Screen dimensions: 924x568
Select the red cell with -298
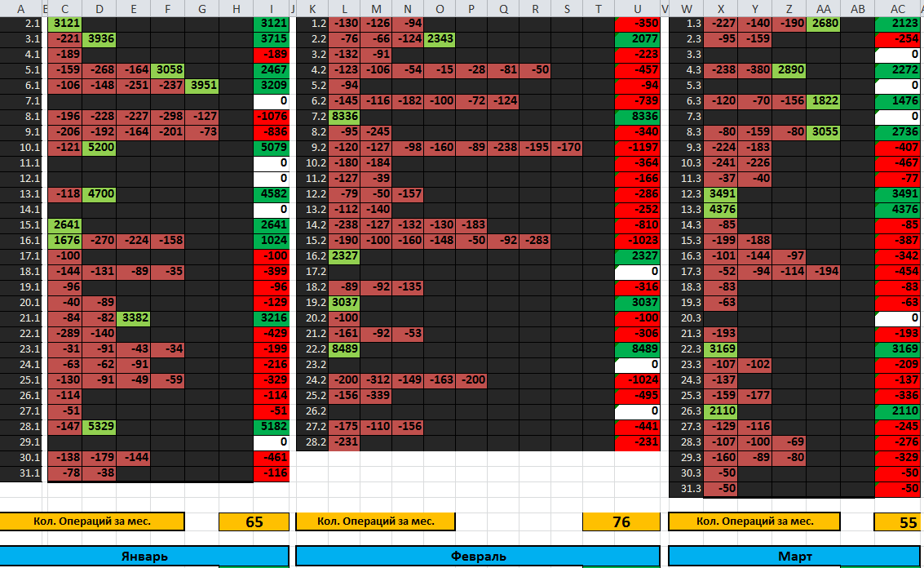coord(168,116)
